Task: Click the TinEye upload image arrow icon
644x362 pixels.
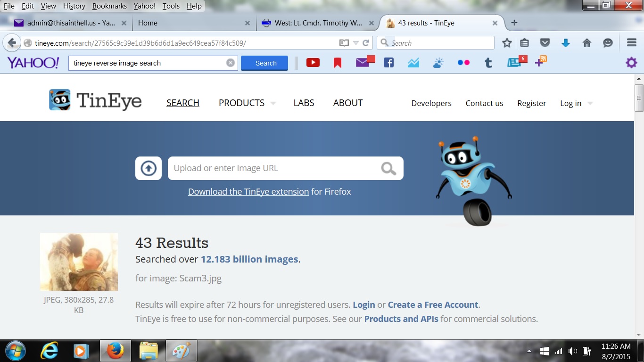Action: (x=149, y=168)
